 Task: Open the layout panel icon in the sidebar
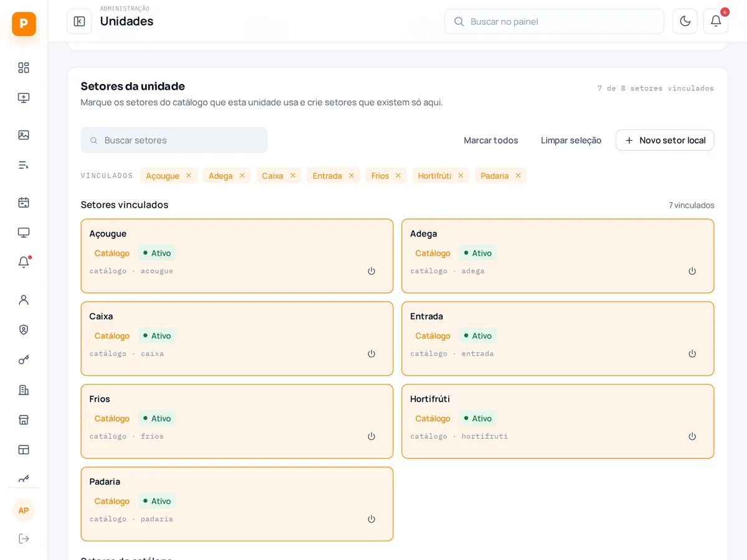[x=24, y=449]
